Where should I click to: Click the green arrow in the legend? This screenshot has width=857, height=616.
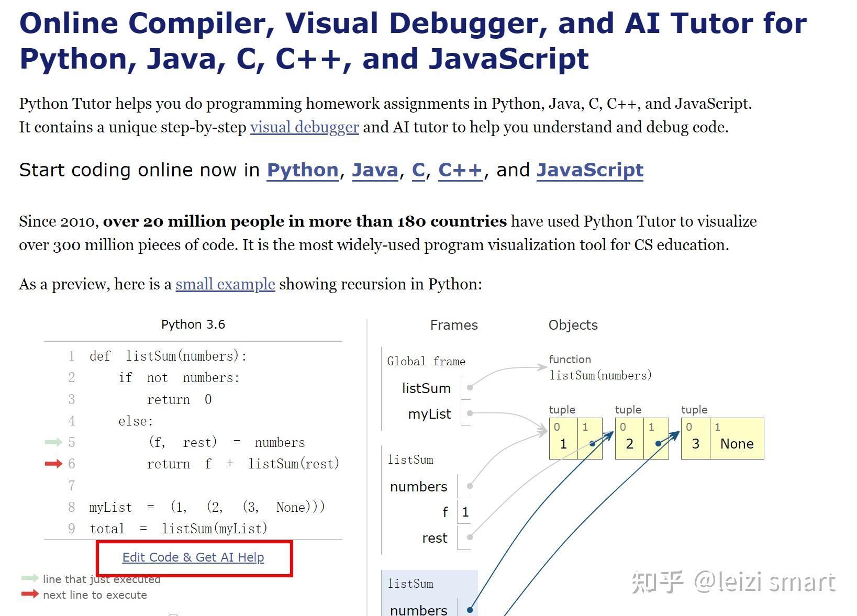tap(30, 578)
